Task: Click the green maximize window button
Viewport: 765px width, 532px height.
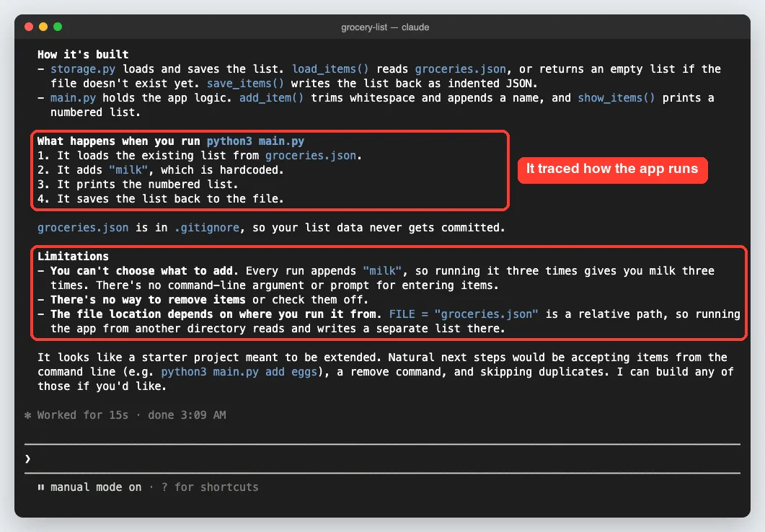Action: click(58, 27)
